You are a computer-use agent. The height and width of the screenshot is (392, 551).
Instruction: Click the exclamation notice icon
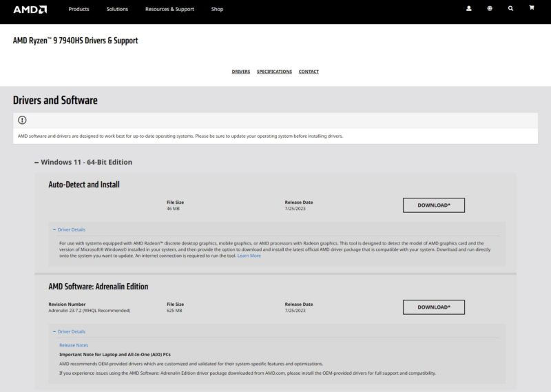[x=22, y=120]
